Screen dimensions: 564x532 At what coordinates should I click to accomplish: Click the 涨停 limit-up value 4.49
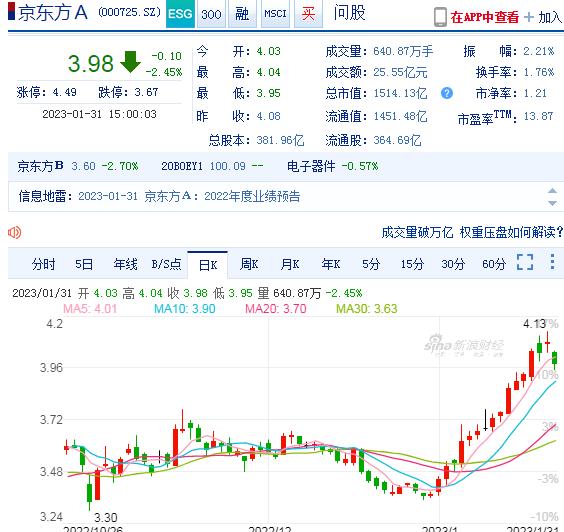pyautogui.click(x=64, y=92)
